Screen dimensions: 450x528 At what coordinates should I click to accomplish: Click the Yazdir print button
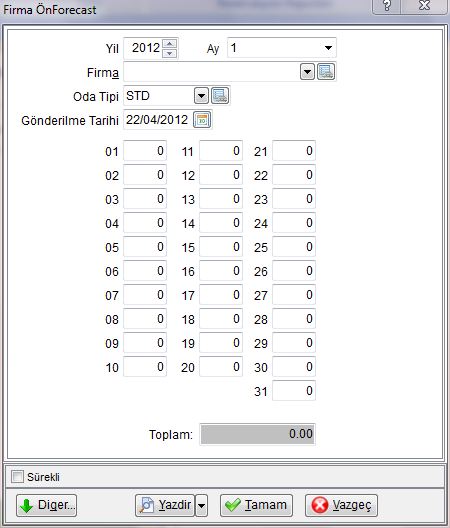[165, 505]
